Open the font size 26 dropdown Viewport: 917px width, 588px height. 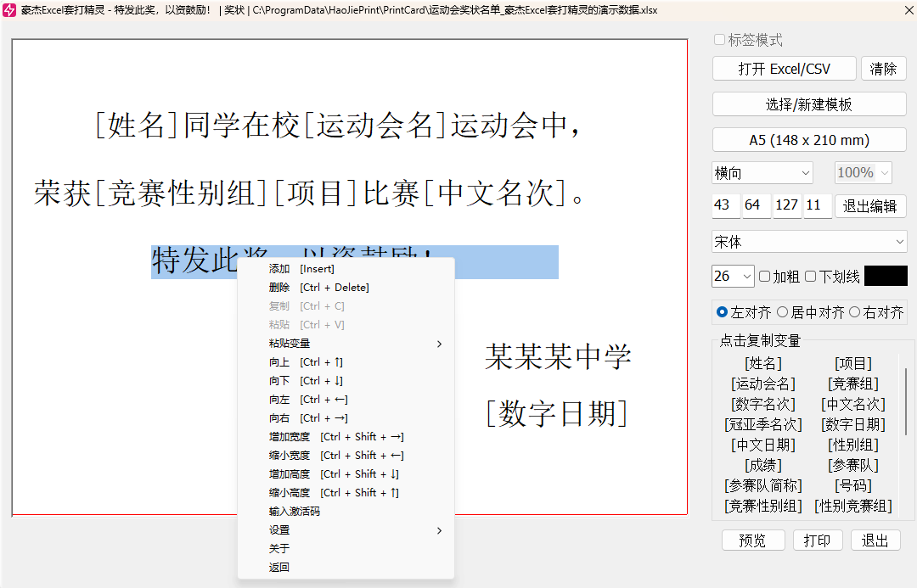[x=733, y=277]
